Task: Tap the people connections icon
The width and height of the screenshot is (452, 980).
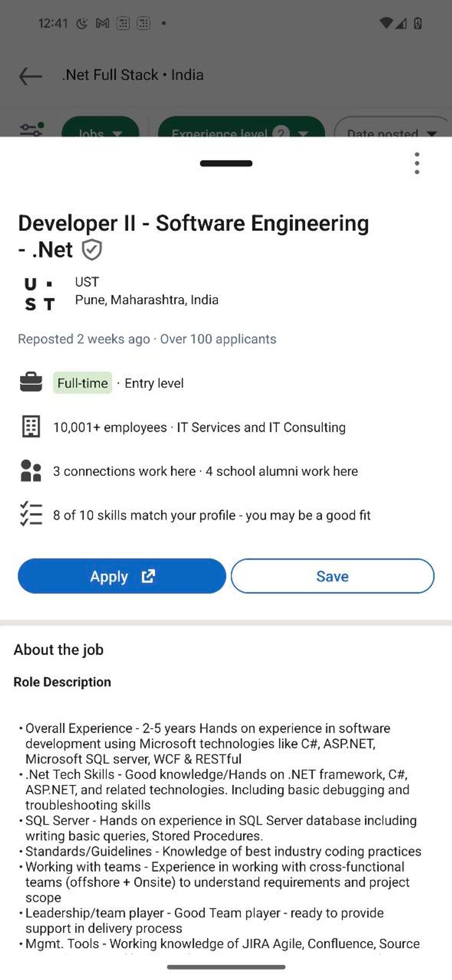Action: point(31,471)
